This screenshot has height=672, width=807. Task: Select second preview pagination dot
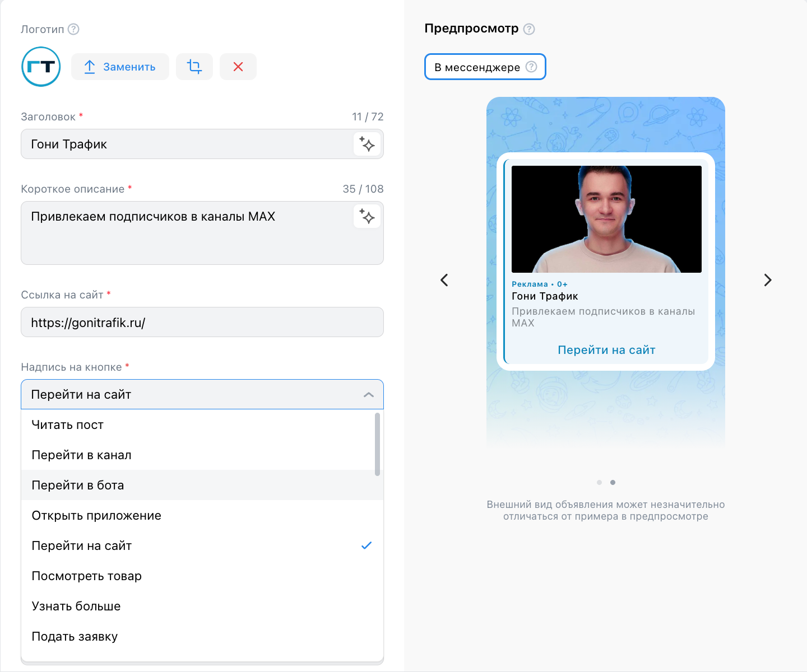click(x=613, y=482)
